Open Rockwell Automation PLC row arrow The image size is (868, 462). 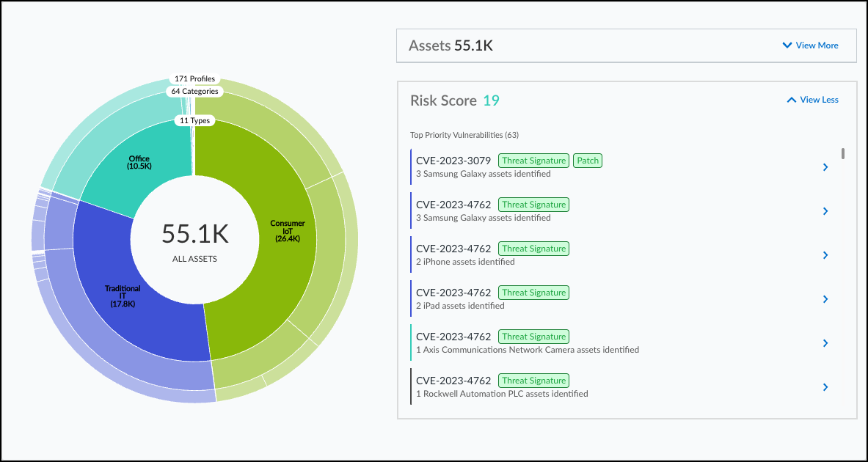[x=825, y=387]
